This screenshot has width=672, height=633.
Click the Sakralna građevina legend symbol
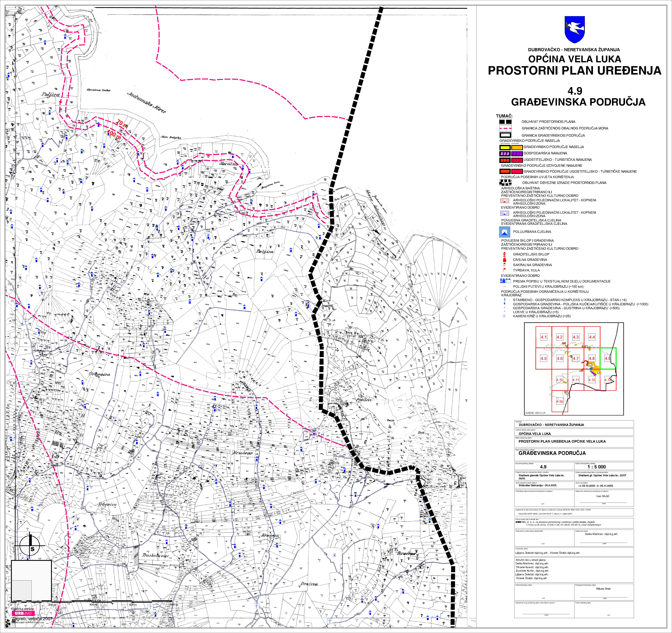(x=504, y=265)
